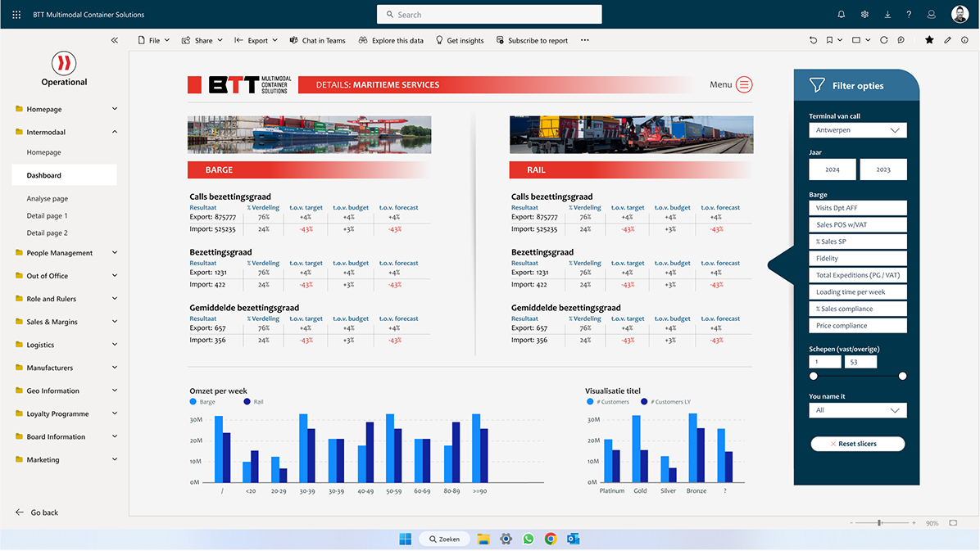
Task: Collapse the Intermodaal sidebar section
Action: pyautogui.click(x=115, y=131)
